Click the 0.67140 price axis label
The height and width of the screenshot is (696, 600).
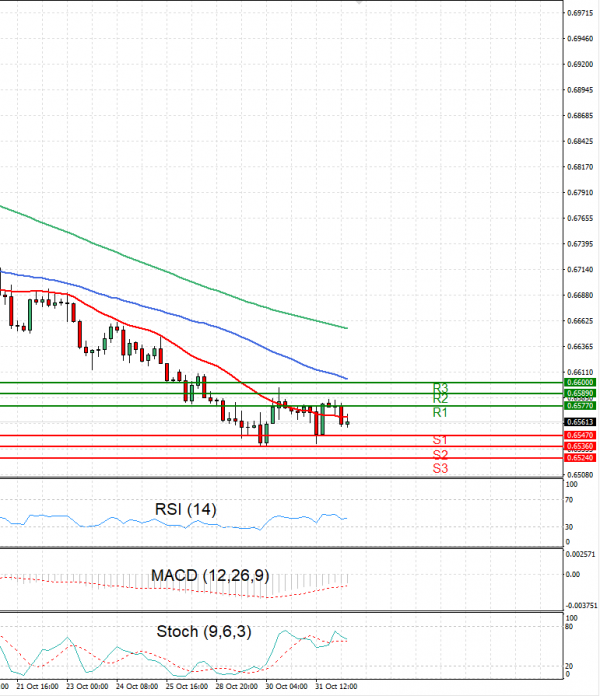coord(580,270)
